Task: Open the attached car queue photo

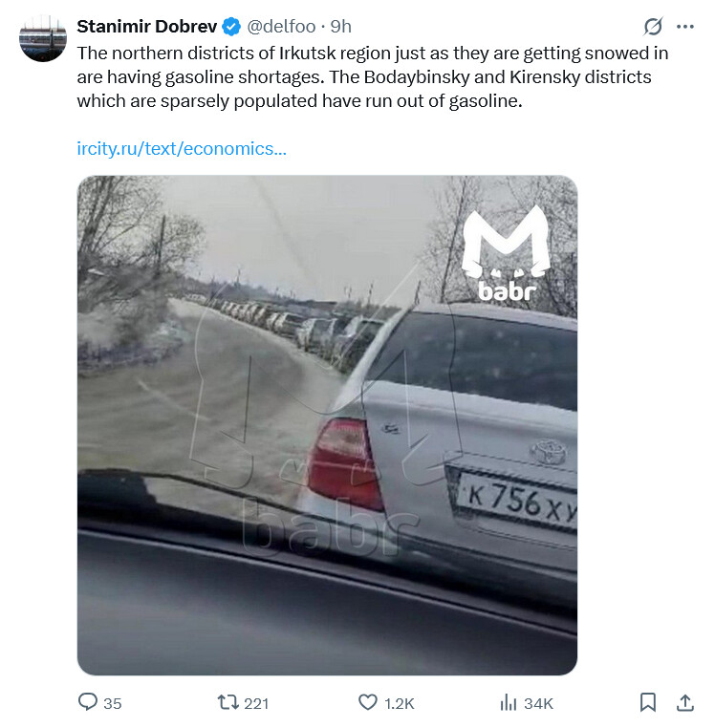Action: tap(327, 425)
